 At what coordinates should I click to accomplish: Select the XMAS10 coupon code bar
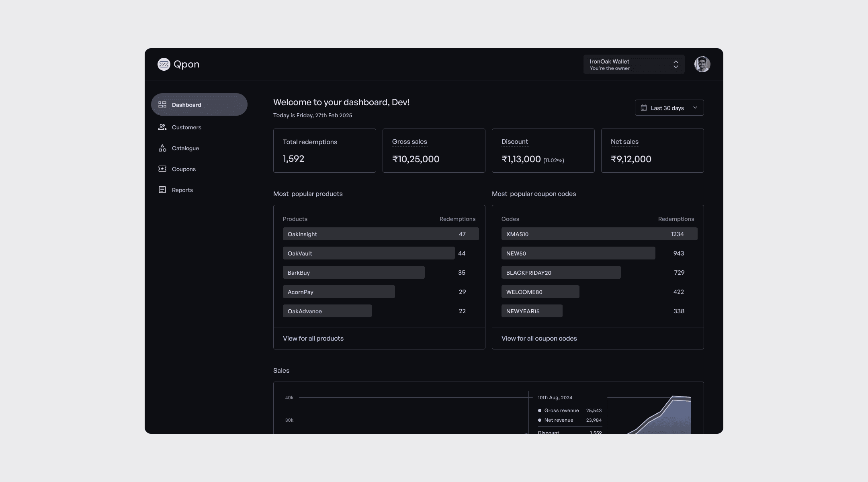coord(599,234)
